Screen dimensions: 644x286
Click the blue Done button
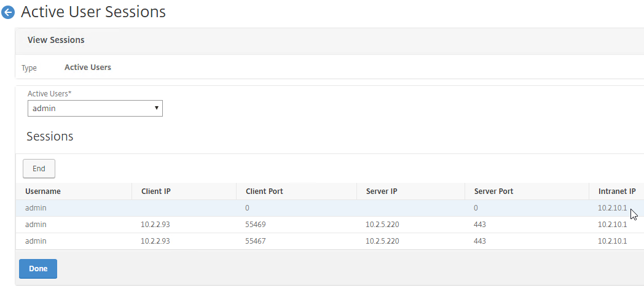pyautogui.click(x=38, y=269)
